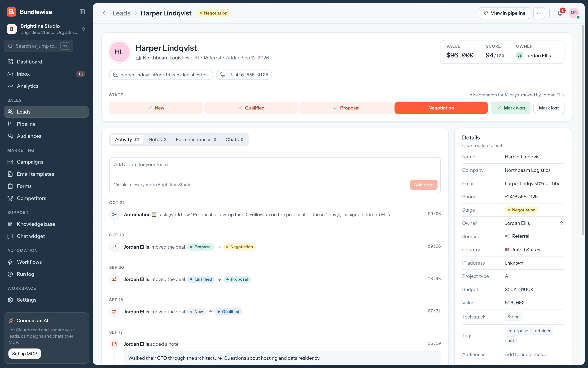
Task: Focus the Search or jump to field
Action: click(x=38, y=46)
